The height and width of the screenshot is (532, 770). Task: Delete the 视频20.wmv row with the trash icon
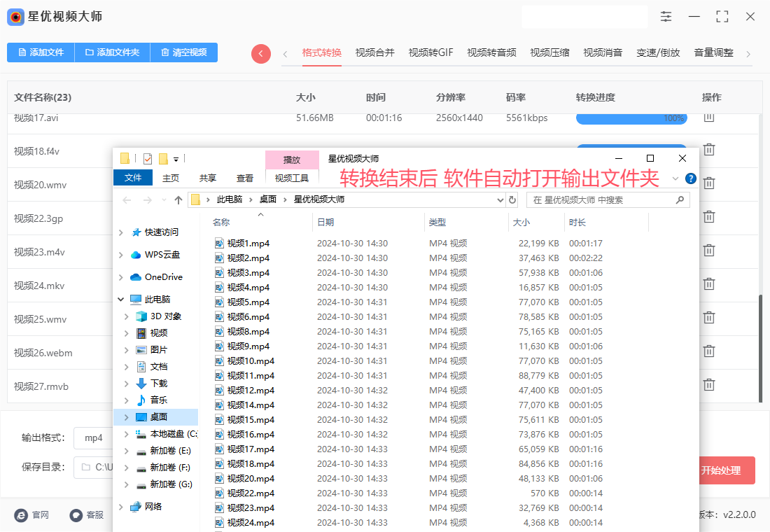(x=708, y=183)
